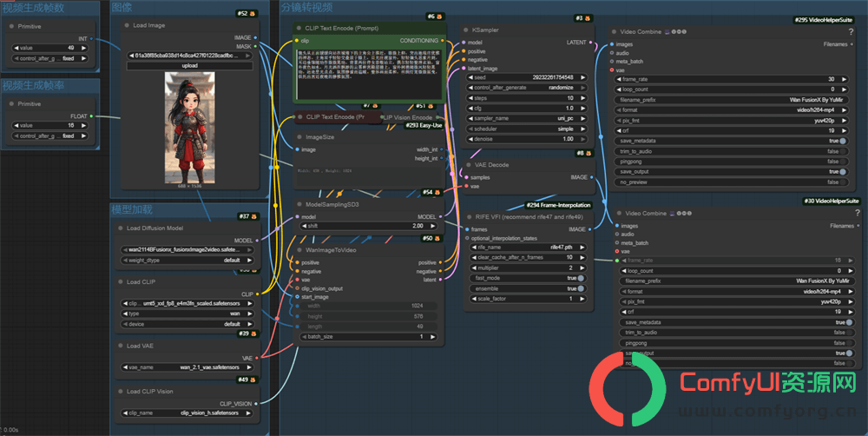Toggle save_output in #295 Video Combine
The width and height of the screenshot is (868, 436).
tap(843, 172)
